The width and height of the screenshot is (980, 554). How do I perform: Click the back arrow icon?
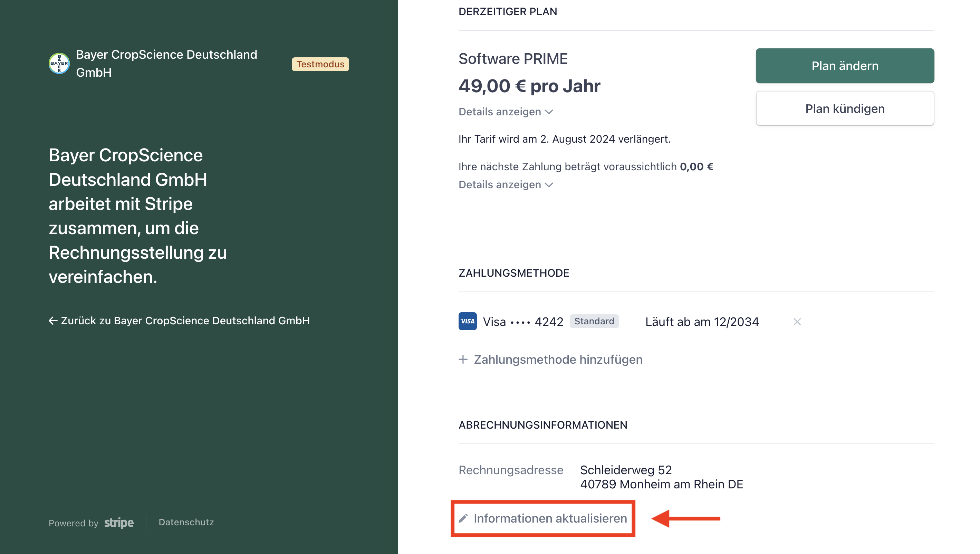click(53, 321)
